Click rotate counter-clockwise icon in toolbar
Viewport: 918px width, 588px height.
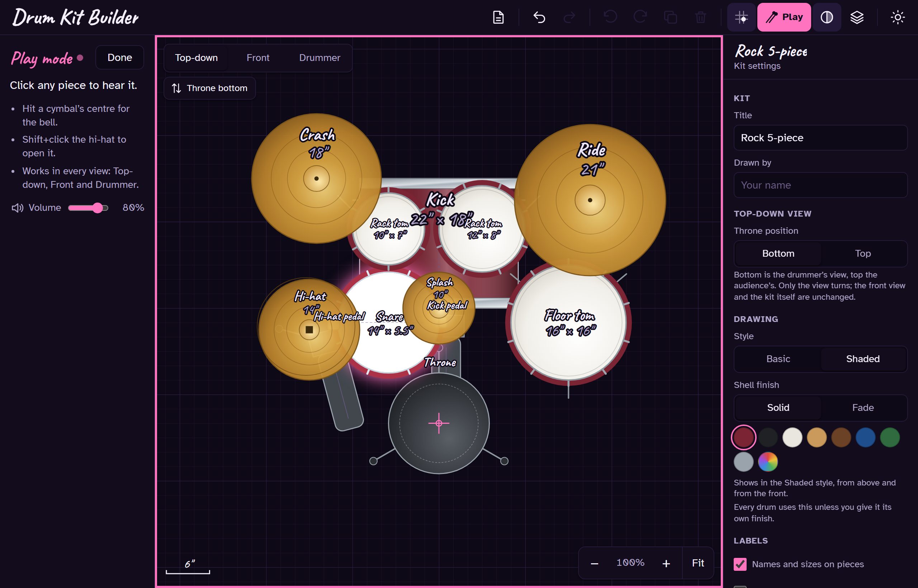[x=610, y=17]
